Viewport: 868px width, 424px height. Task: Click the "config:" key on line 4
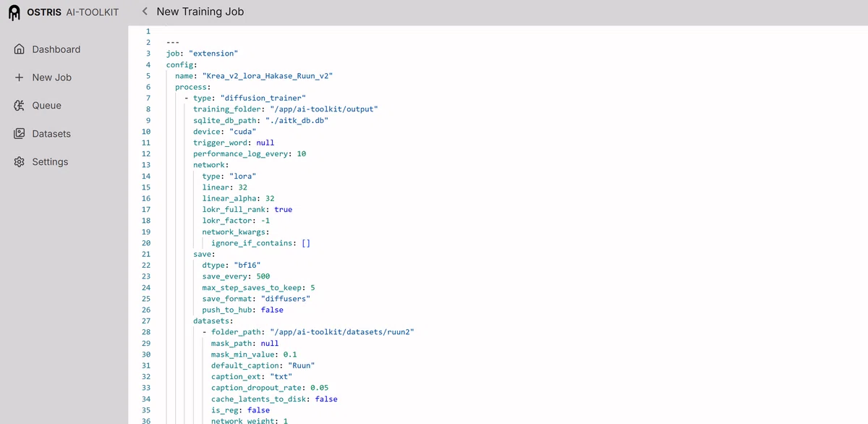pyautogui.click(x=182, y=64)
